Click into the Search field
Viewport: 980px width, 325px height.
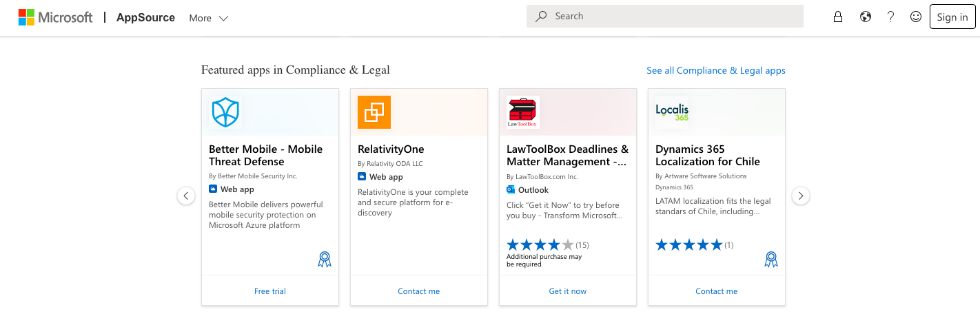coord(665,17)
